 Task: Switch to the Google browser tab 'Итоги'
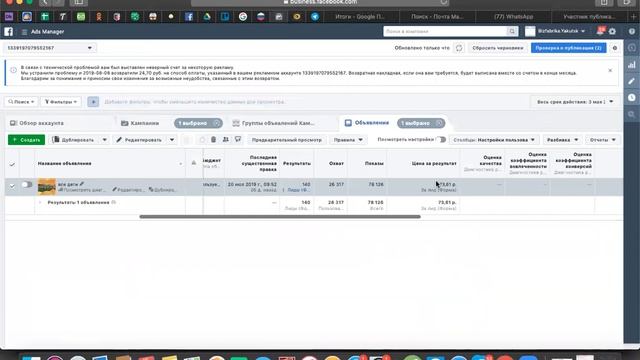(x=360, y=17)
